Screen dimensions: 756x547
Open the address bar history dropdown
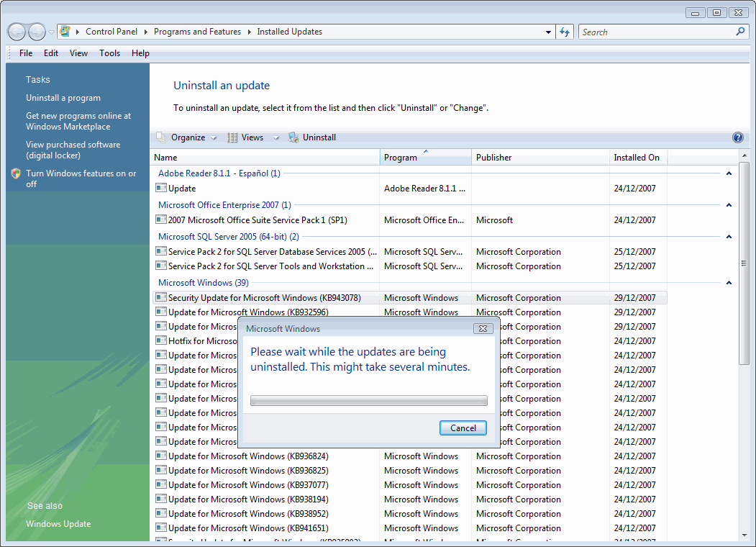(548, 32)
